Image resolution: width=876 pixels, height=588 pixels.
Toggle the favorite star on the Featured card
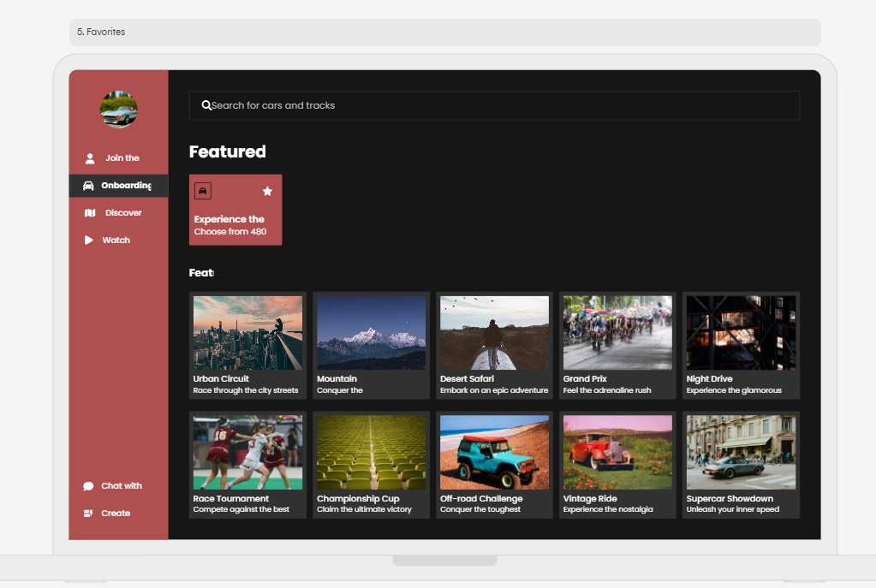point(268,191)
